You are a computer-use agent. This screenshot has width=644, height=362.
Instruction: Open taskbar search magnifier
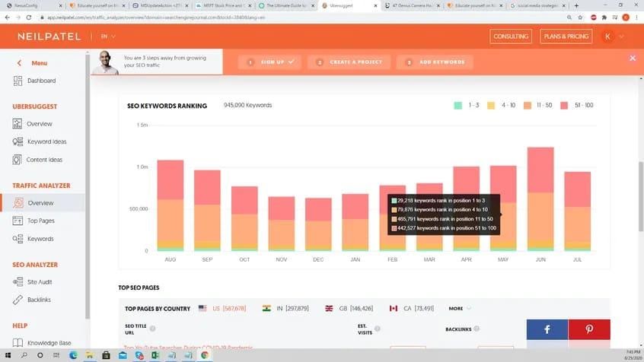(24, 355)
